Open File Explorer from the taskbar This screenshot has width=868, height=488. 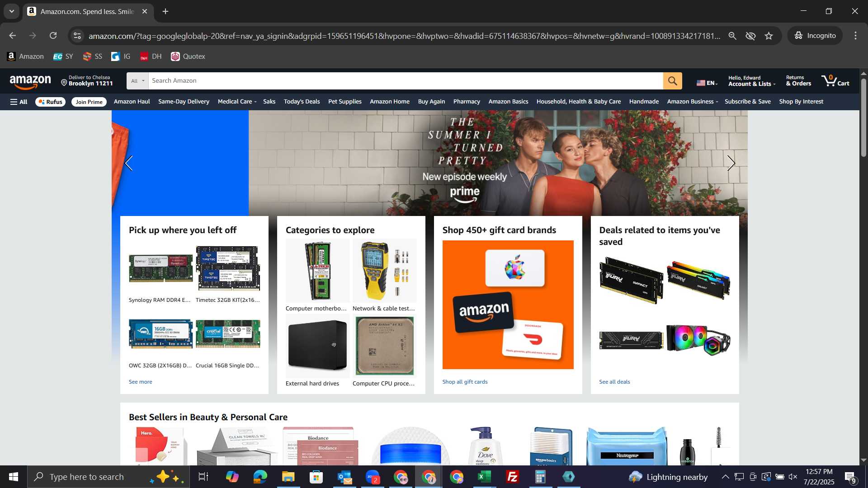288,477
